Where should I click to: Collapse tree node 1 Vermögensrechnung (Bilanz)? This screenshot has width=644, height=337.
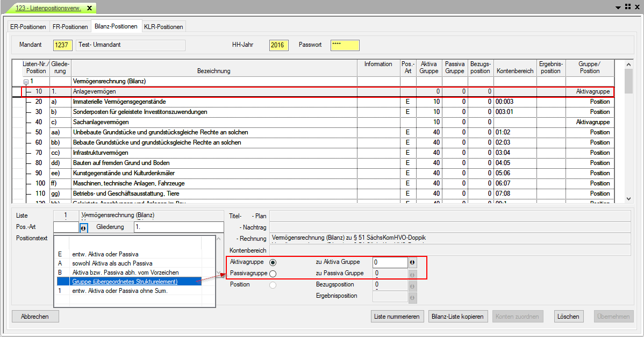pyautogui.click(x=25, y=82)
